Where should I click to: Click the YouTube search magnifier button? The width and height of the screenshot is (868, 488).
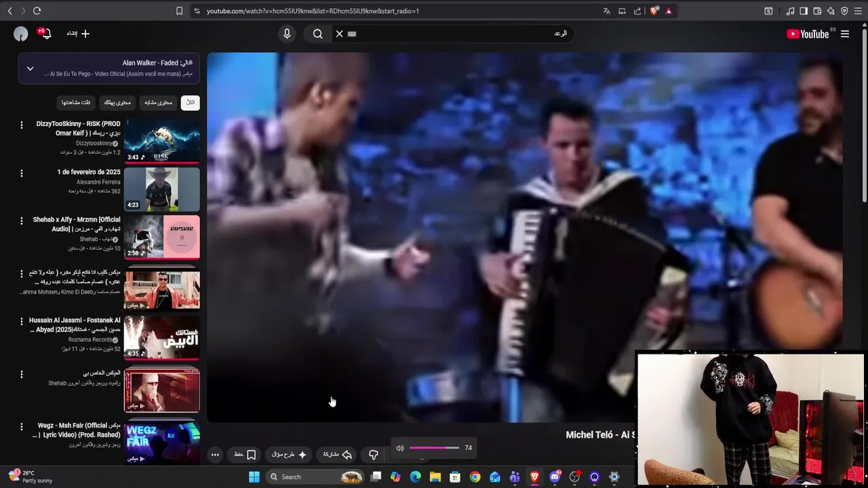pyautogui.click(x=317, y=33)
